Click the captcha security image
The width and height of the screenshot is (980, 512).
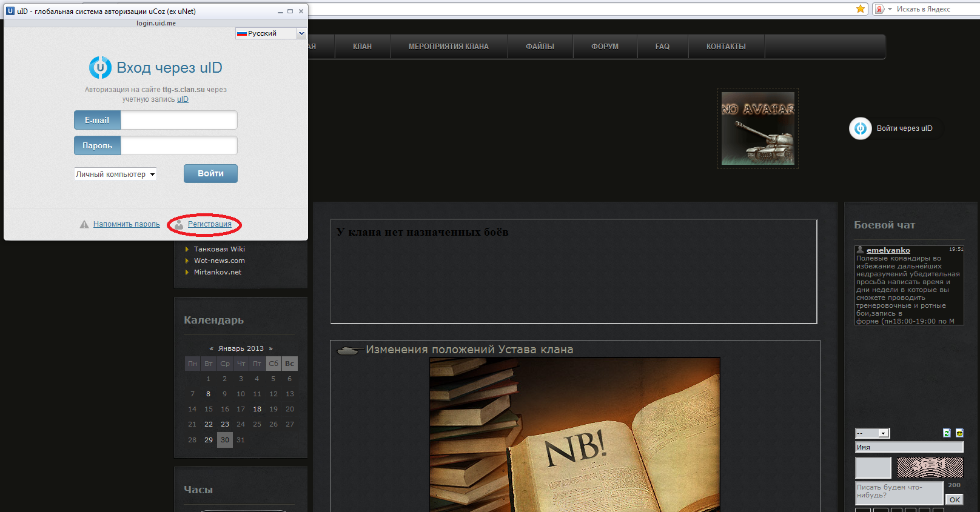pyautogui.click(x=930, y=468)
